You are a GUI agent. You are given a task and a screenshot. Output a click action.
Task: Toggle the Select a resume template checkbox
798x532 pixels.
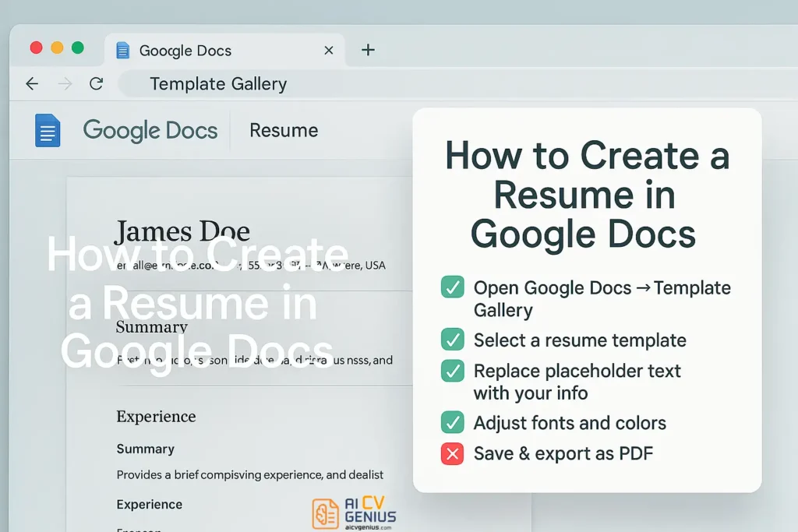[x=453, y=340]
